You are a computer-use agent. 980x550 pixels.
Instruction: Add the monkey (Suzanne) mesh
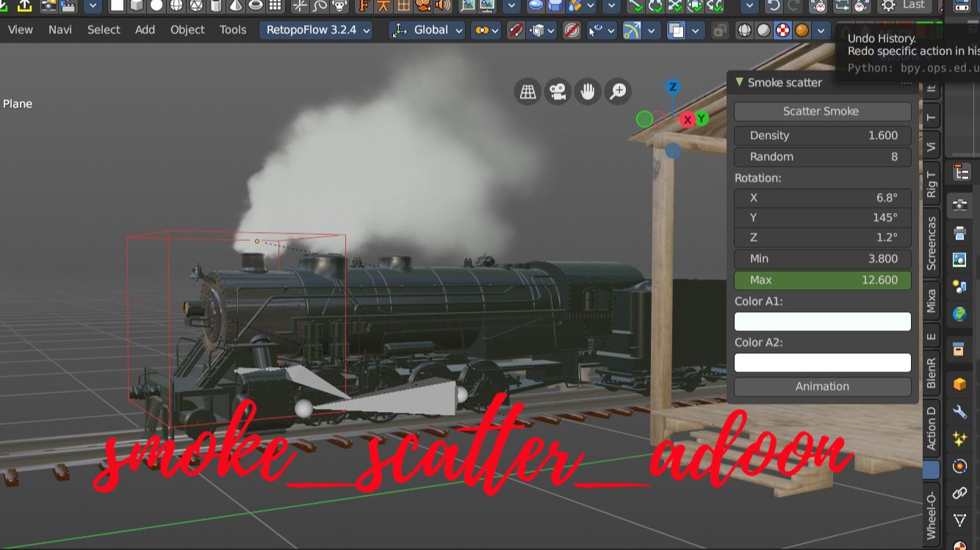[x=339, y=6]
